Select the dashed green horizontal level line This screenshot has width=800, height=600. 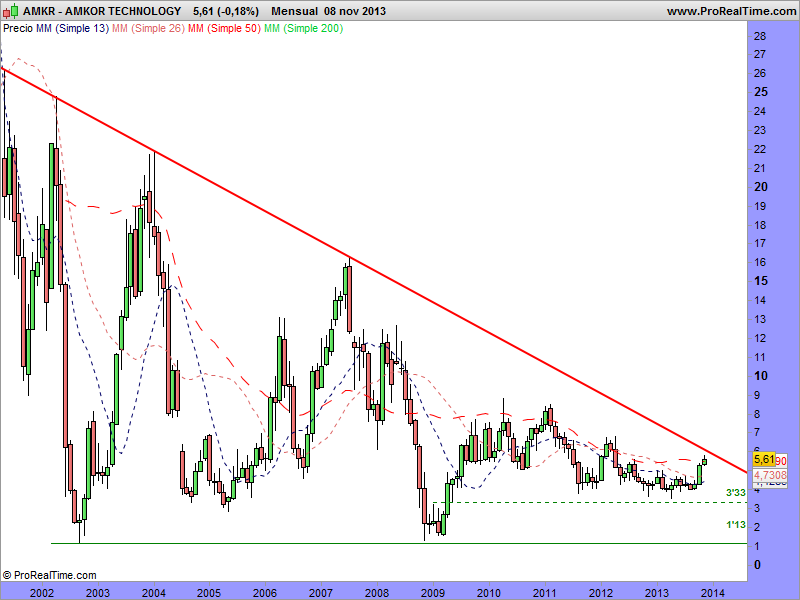pos(590,503)
